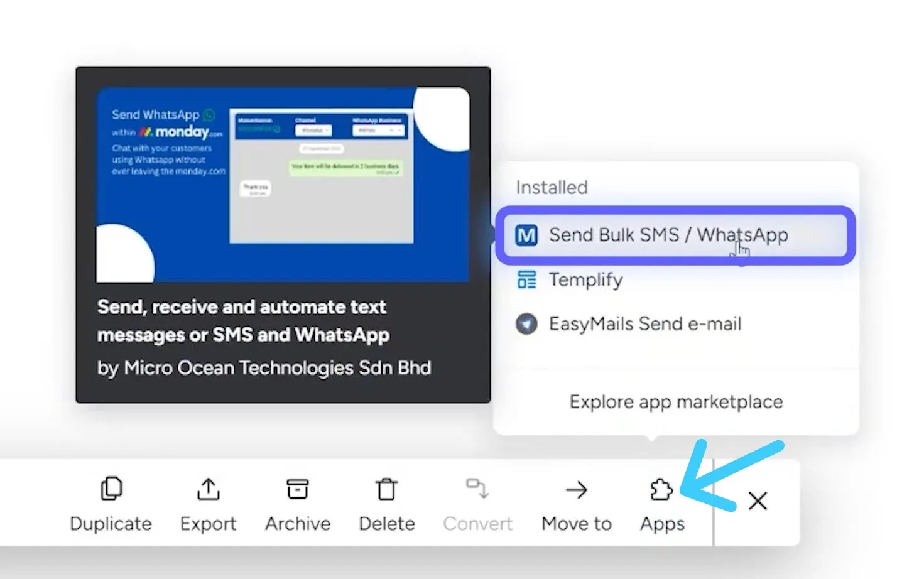Viewport: 924px width, 579px height.
Task: Click the blue M app icon
Action: [526, 235]
